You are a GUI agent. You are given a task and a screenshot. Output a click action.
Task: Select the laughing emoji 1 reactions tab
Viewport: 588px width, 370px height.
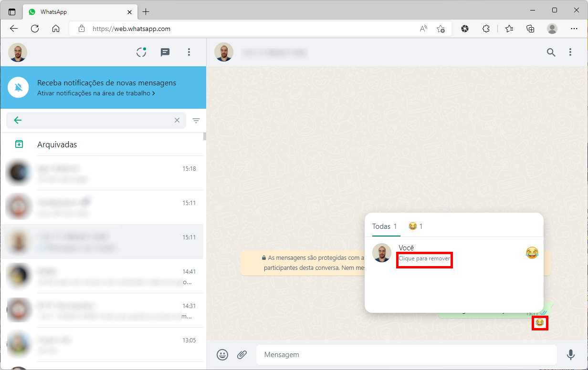(416, 226)
